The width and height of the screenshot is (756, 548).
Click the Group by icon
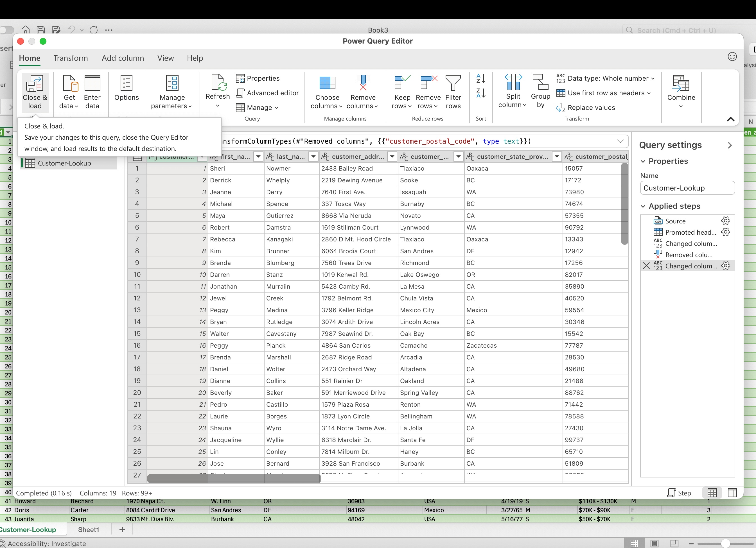[540, 83]
